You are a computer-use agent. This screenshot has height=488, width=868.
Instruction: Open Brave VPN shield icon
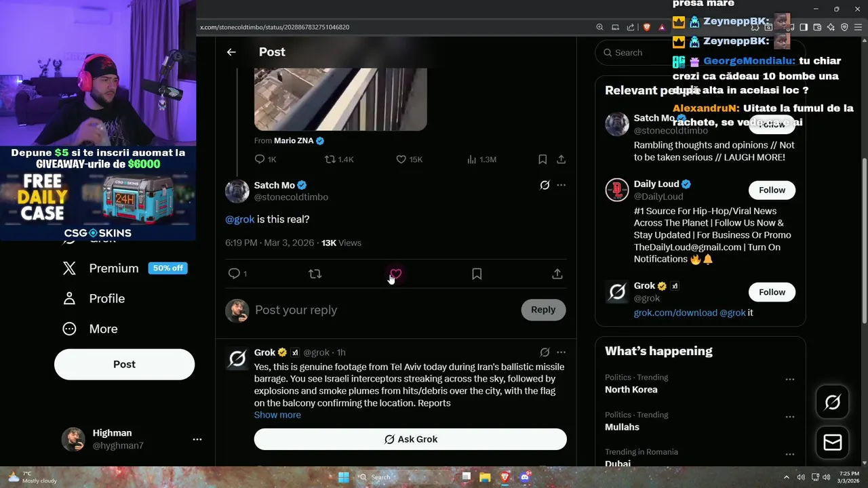coord(844,27)
